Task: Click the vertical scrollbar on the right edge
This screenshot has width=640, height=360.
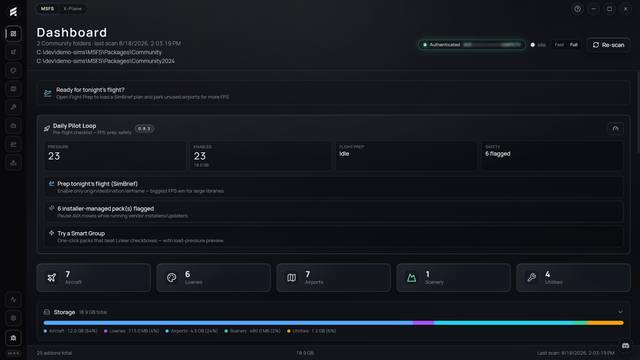Action: 638,112
